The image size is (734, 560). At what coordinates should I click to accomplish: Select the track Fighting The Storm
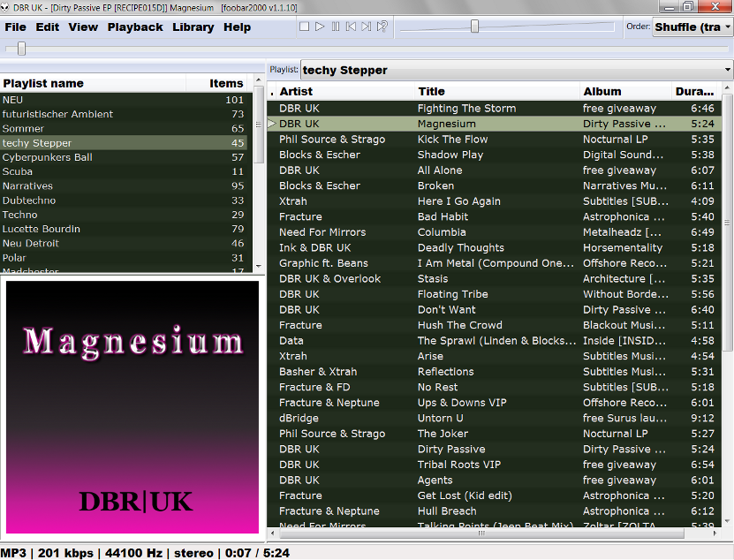pyautogui.click(x=494, y=108)
